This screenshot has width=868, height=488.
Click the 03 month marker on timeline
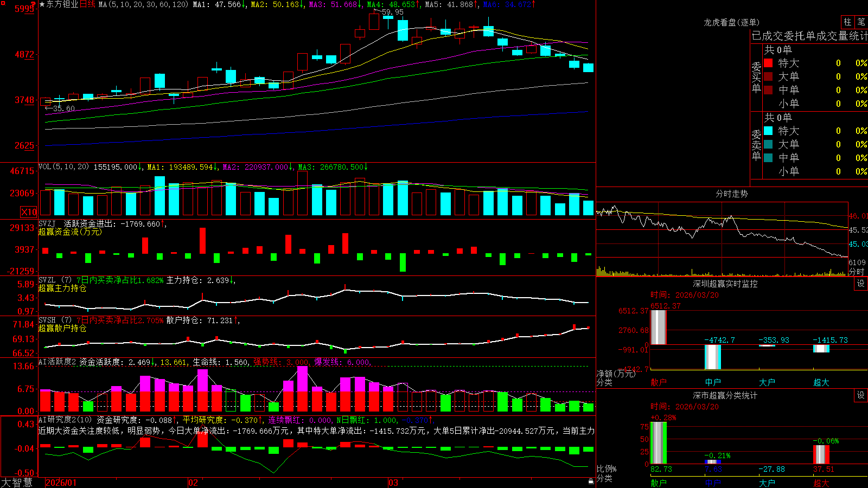coord(393,483)
